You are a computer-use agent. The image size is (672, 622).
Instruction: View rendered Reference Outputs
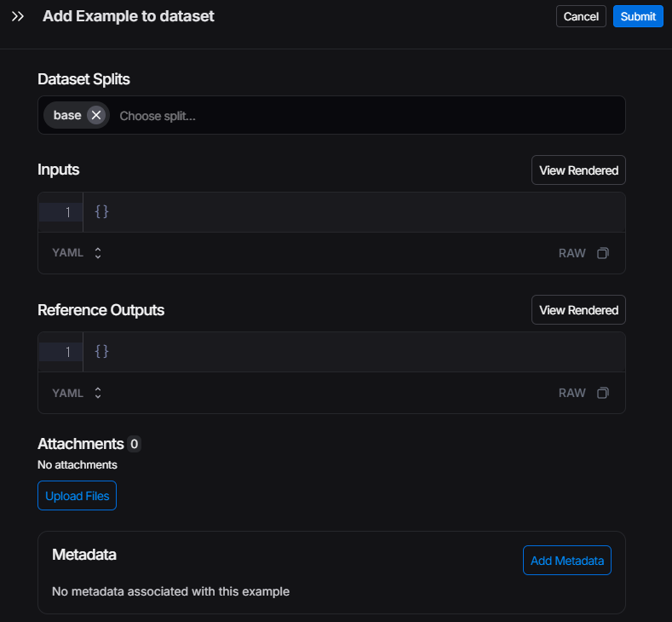point(578,310)
